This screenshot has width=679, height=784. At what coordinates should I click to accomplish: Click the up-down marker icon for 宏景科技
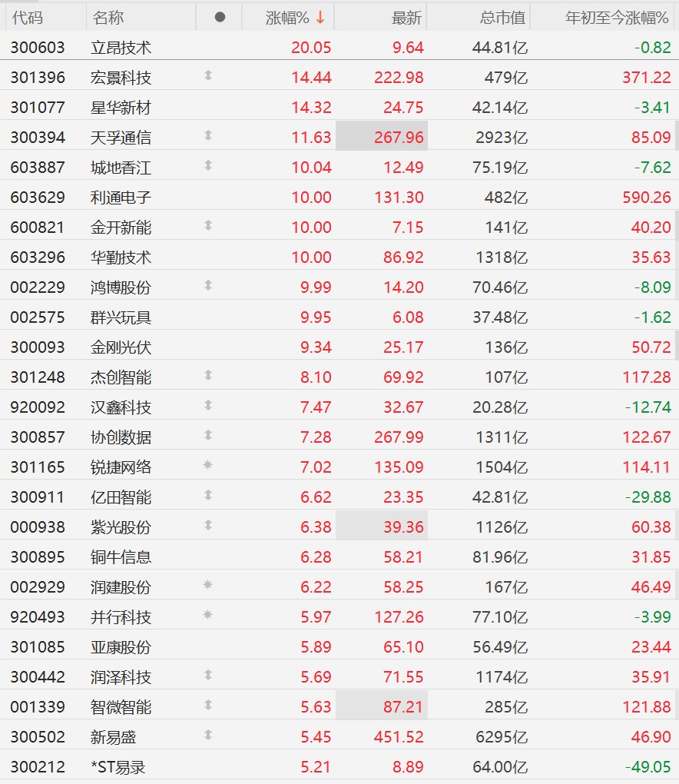click(x=208, y=75)
